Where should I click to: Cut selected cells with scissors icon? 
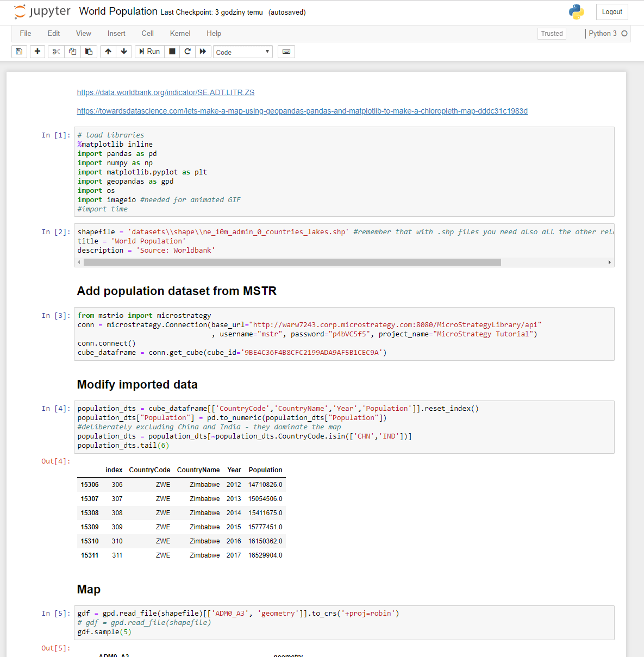(56, 52)
